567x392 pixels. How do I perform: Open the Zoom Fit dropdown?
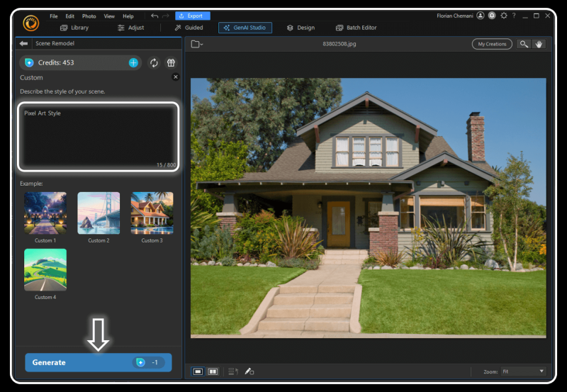pyautogui.click(x=523, y=371)
